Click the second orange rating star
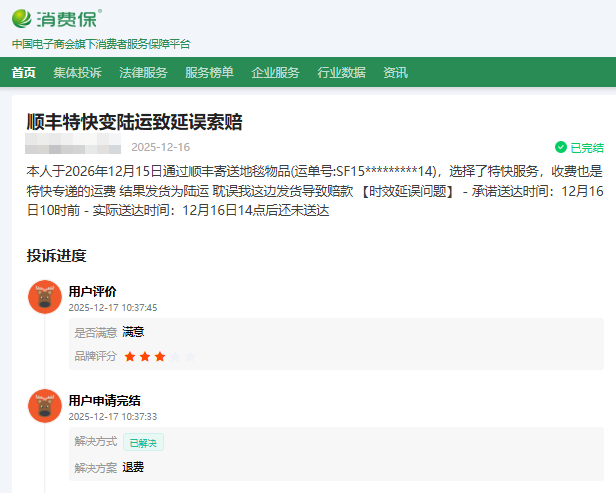This screenshot has height=493, width=616. tap(145, 356)
